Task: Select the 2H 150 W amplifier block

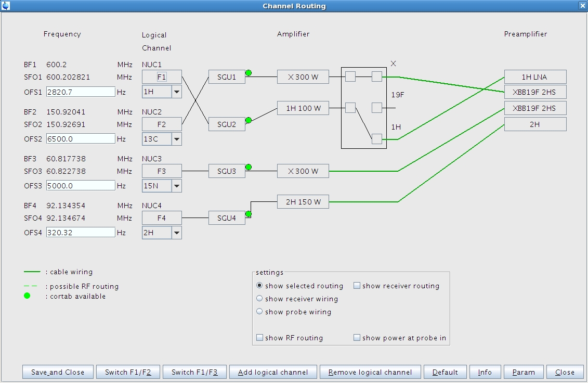Action: [303, 202]
